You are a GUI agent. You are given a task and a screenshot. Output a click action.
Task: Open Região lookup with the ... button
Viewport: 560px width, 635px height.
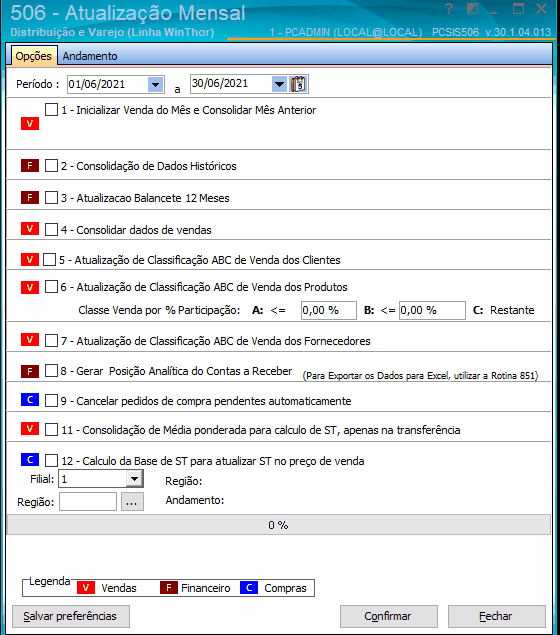point(132,502)
